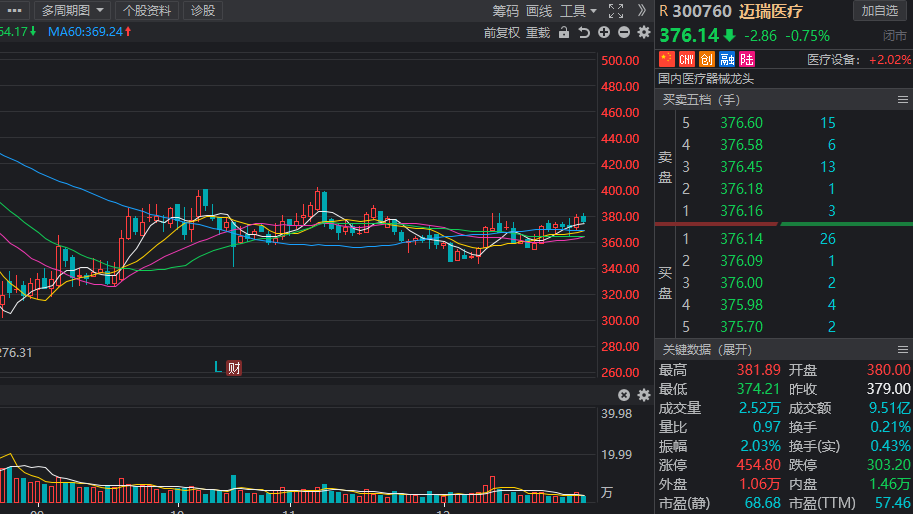The width and height of the screenshot is (913, 514).
Task: Select the 筹码 tool
Action: coord(505,10)
